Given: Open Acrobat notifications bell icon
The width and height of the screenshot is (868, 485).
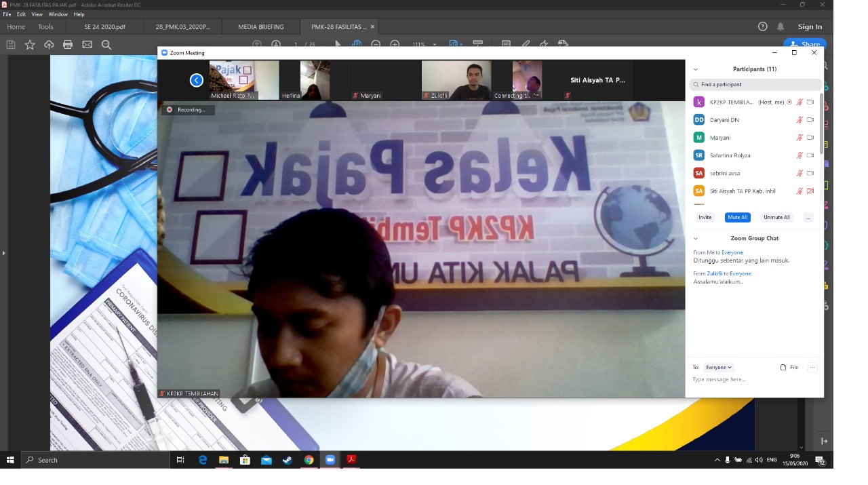Looking at the screenshot, I should (x=781, y=26).
